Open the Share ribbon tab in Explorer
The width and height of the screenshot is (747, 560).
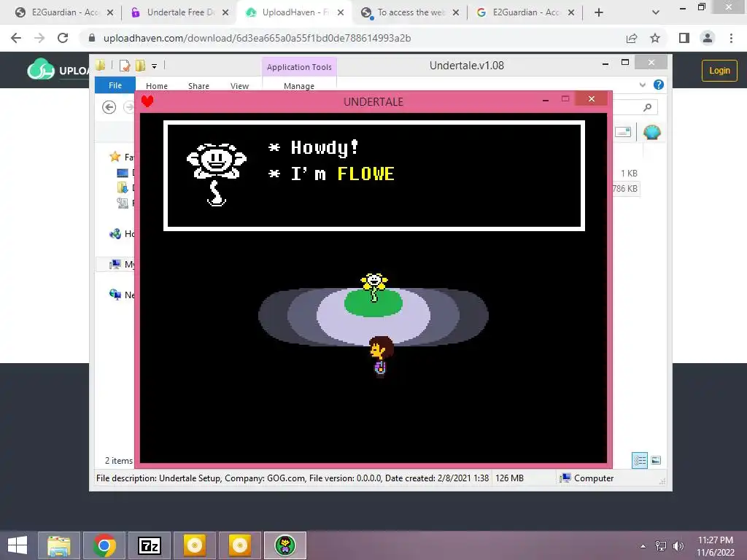[198, 86]
